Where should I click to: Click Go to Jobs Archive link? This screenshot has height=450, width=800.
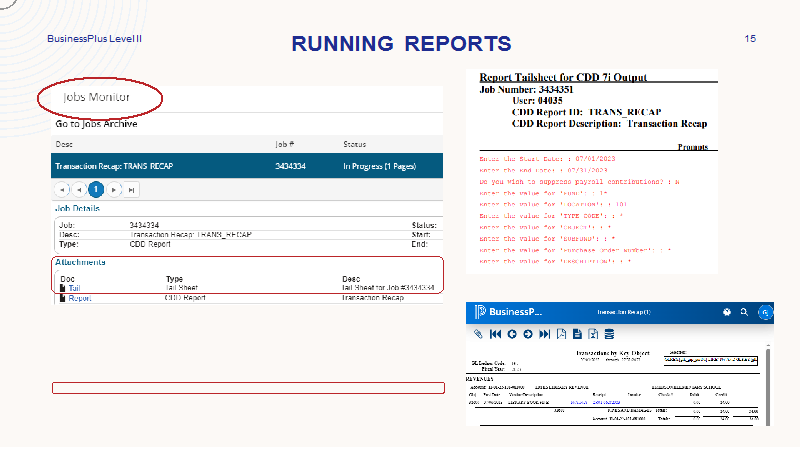(x=96, y=124)
